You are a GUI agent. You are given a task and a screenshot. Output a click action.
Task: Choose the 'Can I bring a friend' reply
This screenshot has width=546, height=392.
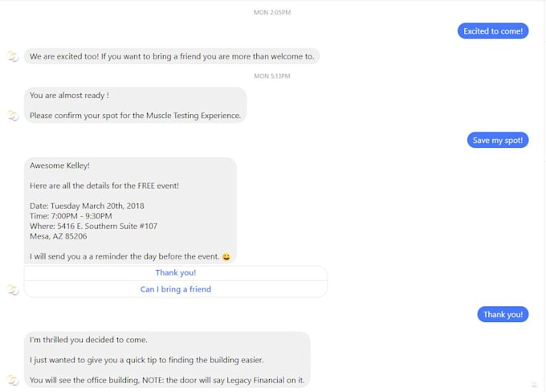coord(176,289)
